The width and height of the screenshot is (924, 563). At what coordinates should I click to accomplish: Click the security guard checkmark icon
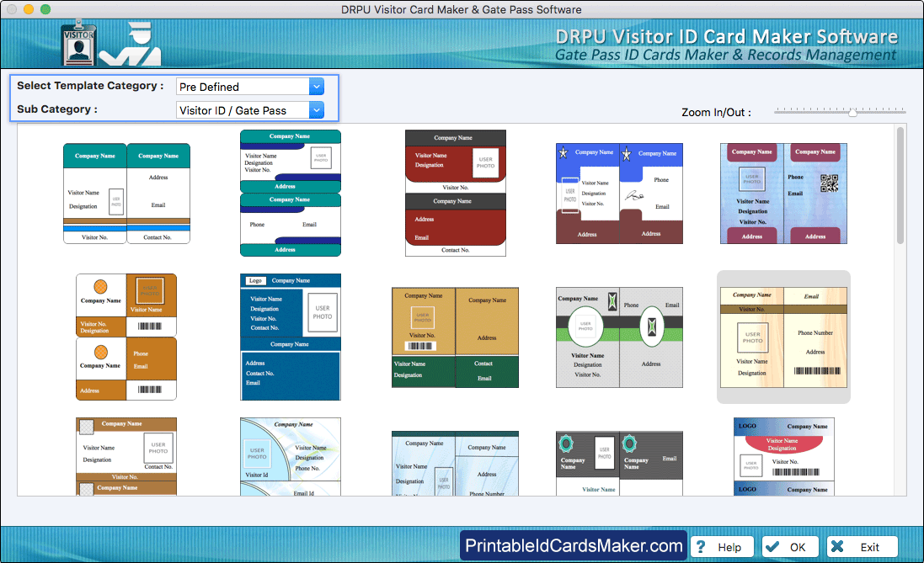tap(131, 44)
